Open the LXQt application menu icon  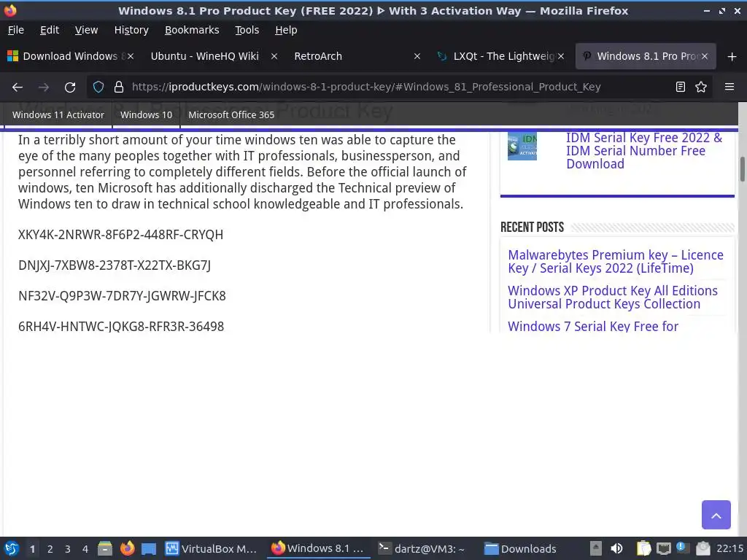(x=12, y=548)
